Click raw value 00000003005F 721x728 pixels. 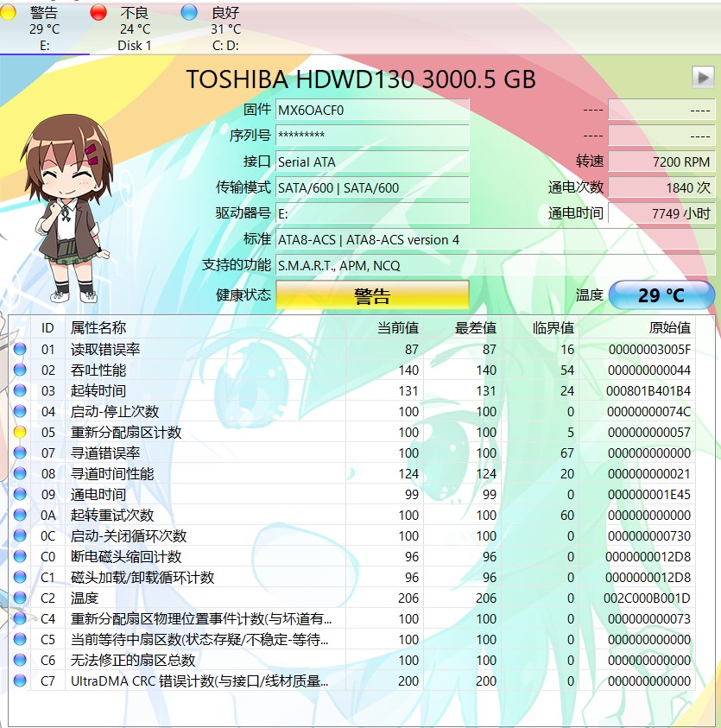(x=649, y=349)
